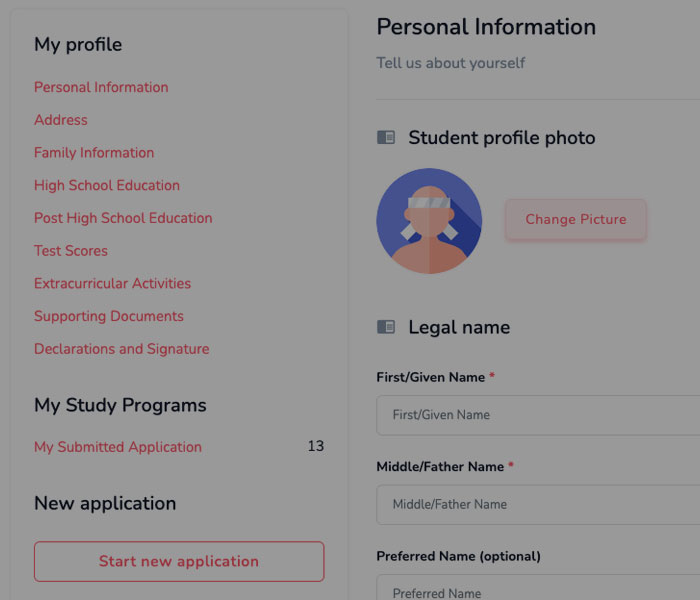Click the Change Picture button
700x600 pixels.
[576, 220]
